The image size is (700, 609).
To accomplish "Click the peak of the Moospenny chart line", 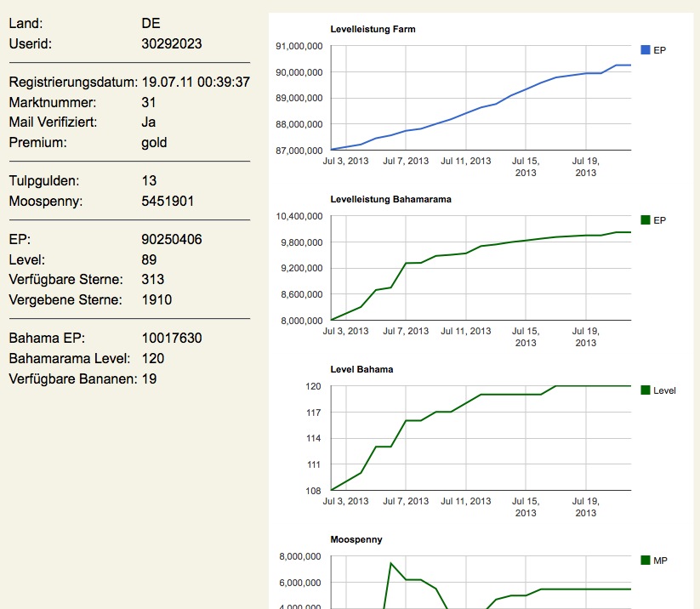I will pyautogui.click(x=390, y=563).
